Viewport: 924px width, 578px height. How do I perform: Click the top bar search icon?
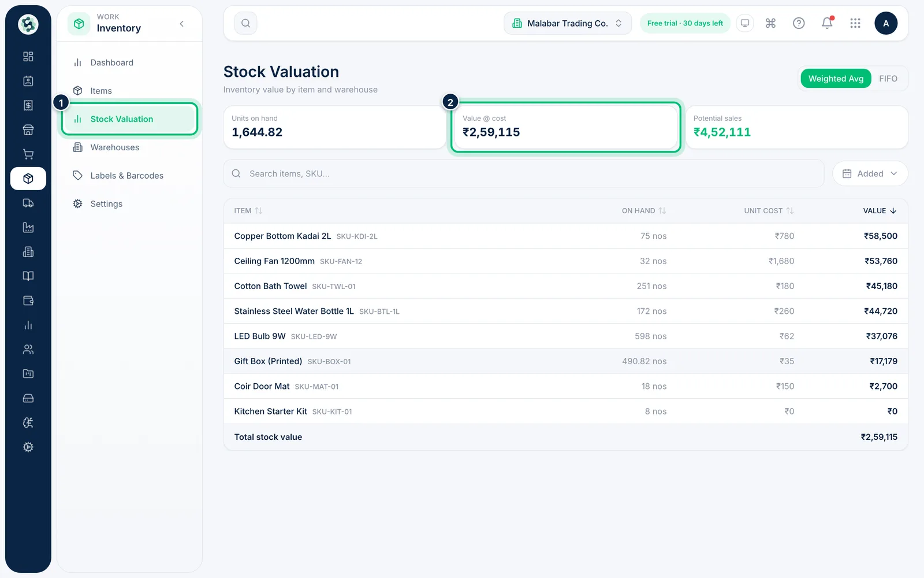pyautogui.click(x=245, y=23)
